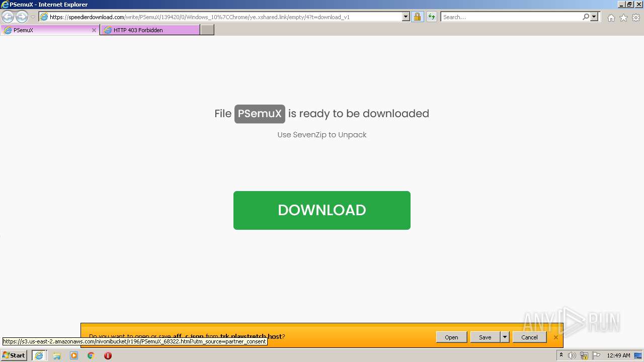Refresh the page with the green arrows icon

[x=432, y=17]
